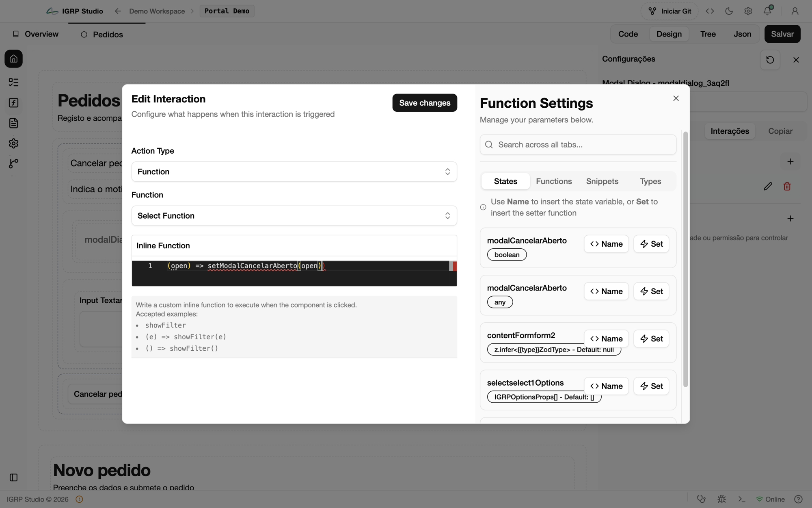Viewport: 812px width, 508px height.
Task: Click into the inline function code editor
Action: (x=294, y=274)
